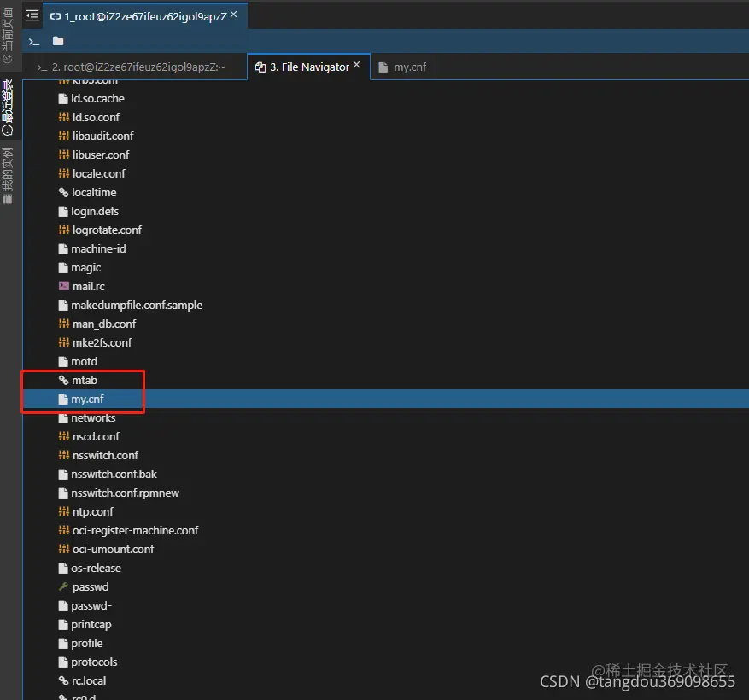Click the file icon beside login.defs

[x=63, y=211]
